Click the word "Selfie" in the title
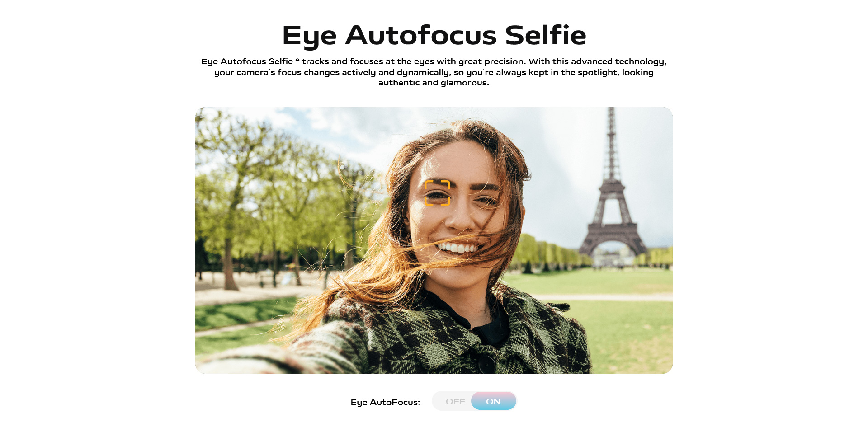Viewport: 868px width, 427px height. pyautogui.click(x=546, y=35)
